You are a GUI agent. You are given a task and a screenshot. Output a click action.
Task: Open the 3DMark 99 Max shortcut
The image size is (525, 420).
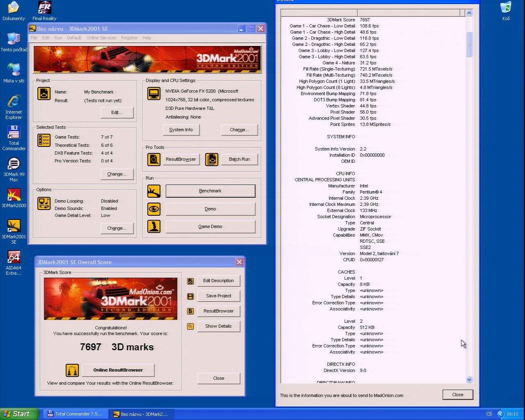tap(14, 169)
